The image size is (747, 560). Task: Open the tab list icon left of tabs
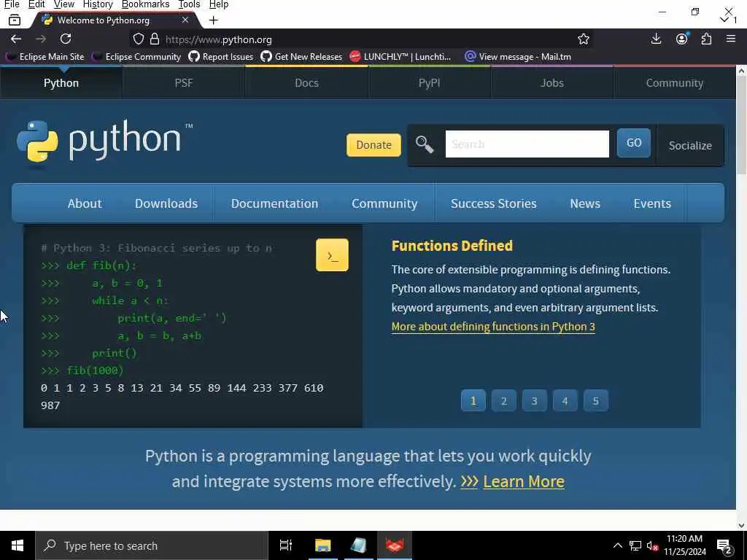(15, 20)
